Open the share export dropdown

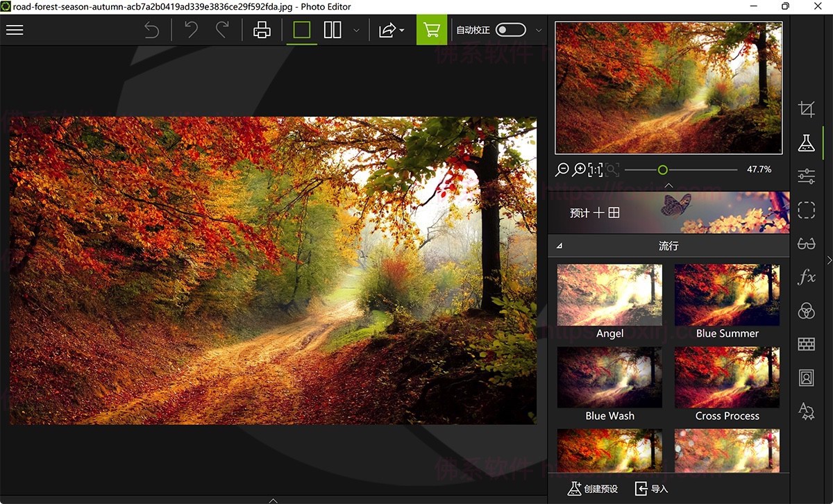coord(392,30)
